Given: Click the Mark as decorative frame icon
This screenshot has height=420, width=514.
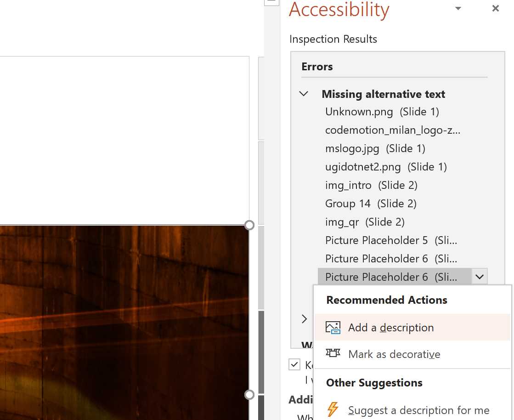Looking at the screenshot, I should (333, 353).
